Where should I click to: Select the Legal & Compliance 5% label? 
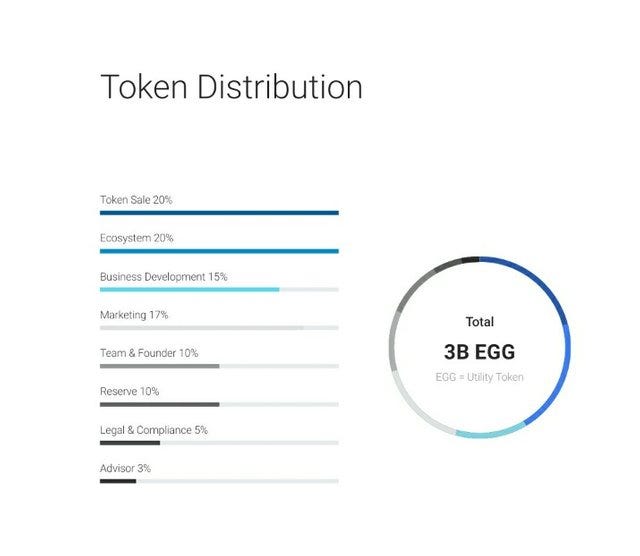click(x=154, y=430)
